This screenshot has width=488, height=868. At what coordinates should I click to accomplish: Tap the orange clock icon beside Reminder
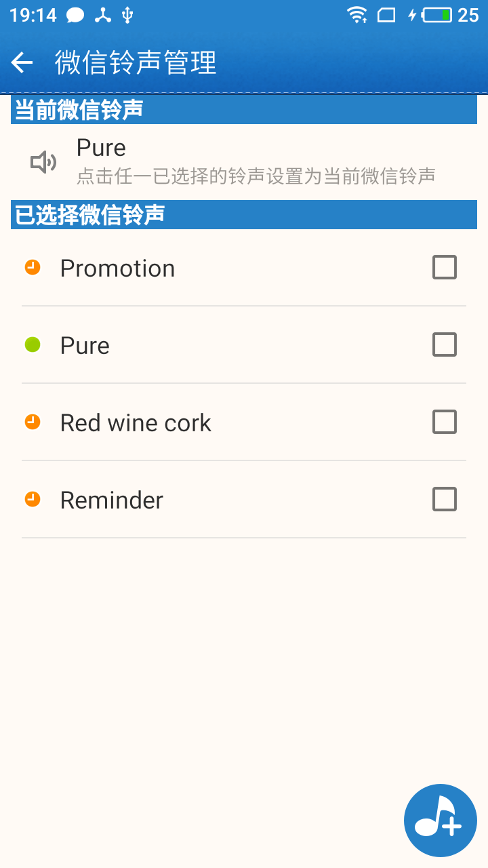(x=33, y=499)
